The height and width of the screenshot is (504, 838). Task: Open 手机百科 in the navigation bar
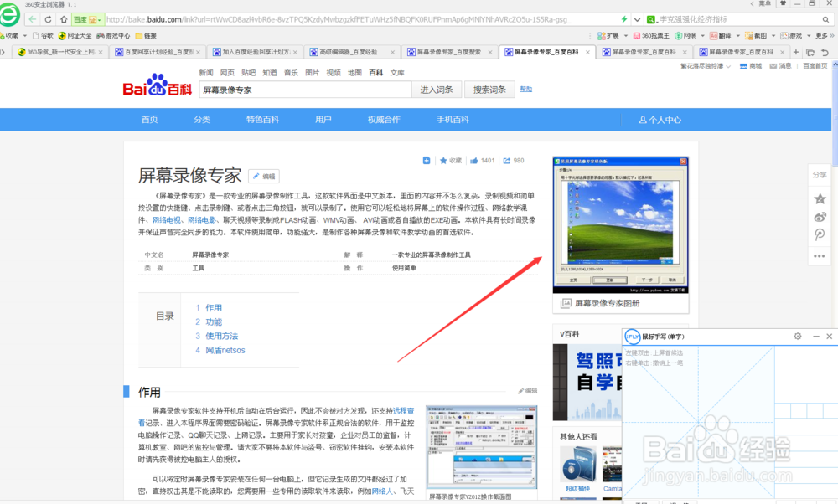453,120
